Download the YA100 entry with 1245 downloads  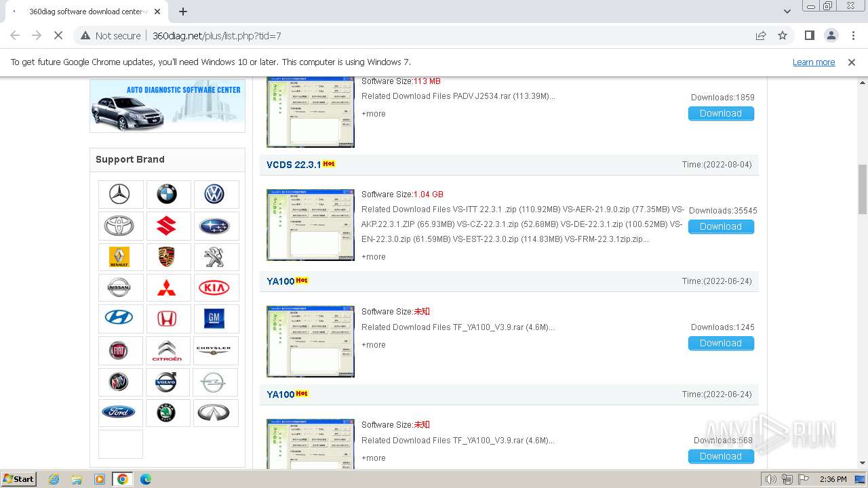click(x=721, y=343)
